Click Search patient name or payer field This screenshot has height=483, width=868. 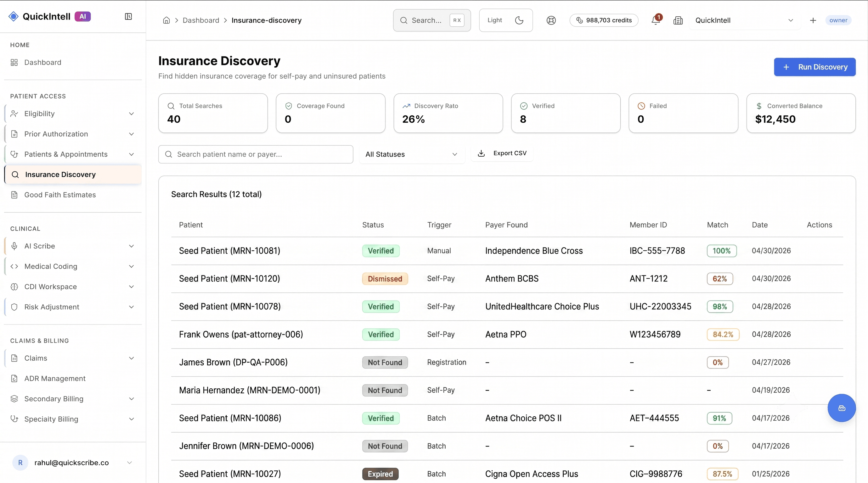pyautogui.click(x=256, y=154)
